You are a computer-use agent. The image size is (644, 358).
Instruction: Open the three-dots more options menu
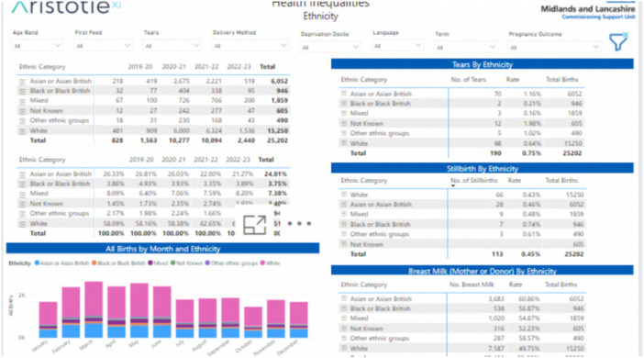pos(299,224)
